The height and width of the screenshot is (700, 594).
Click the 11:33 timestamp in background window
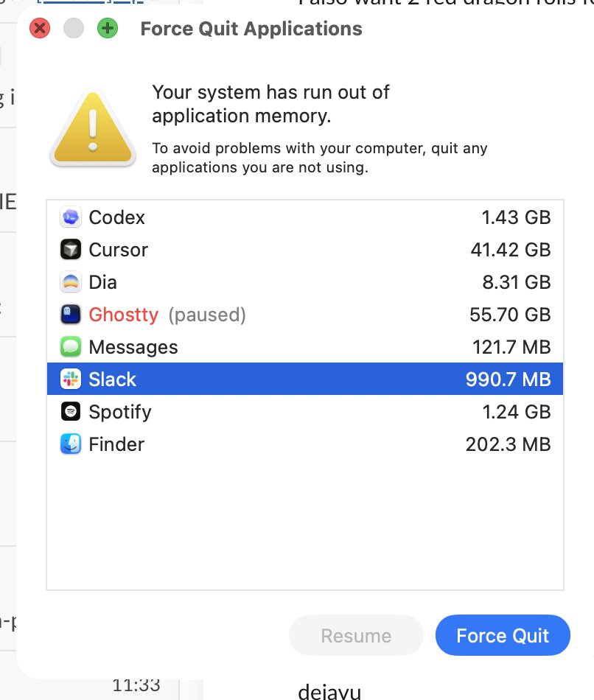click(136, 685)
